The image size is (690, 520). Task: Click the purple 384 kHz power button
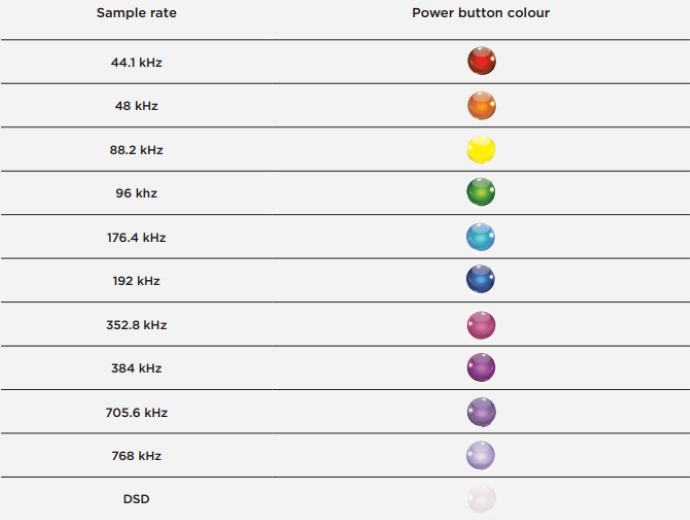481,367
